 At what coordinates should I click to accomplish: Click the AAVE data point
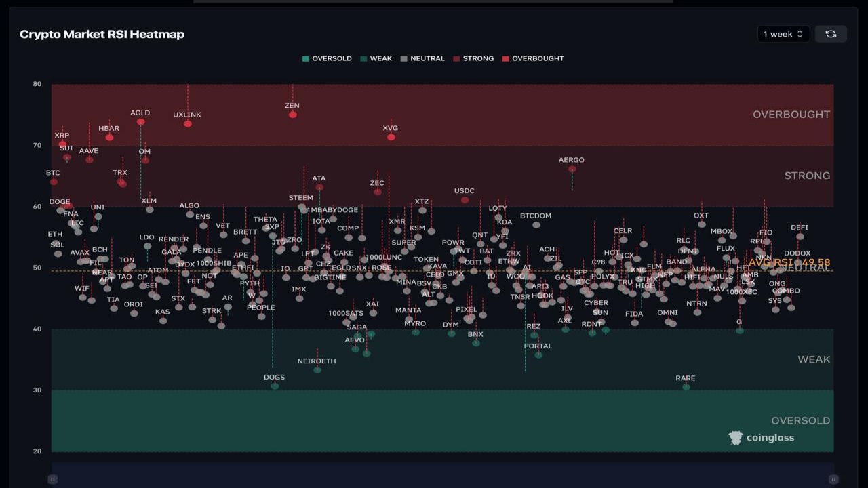[89, 159]
